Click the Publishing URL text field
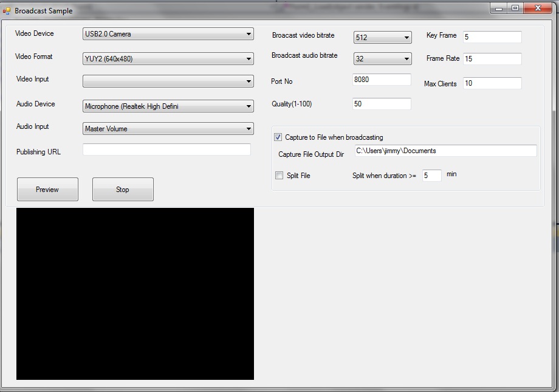 point(166,150)
